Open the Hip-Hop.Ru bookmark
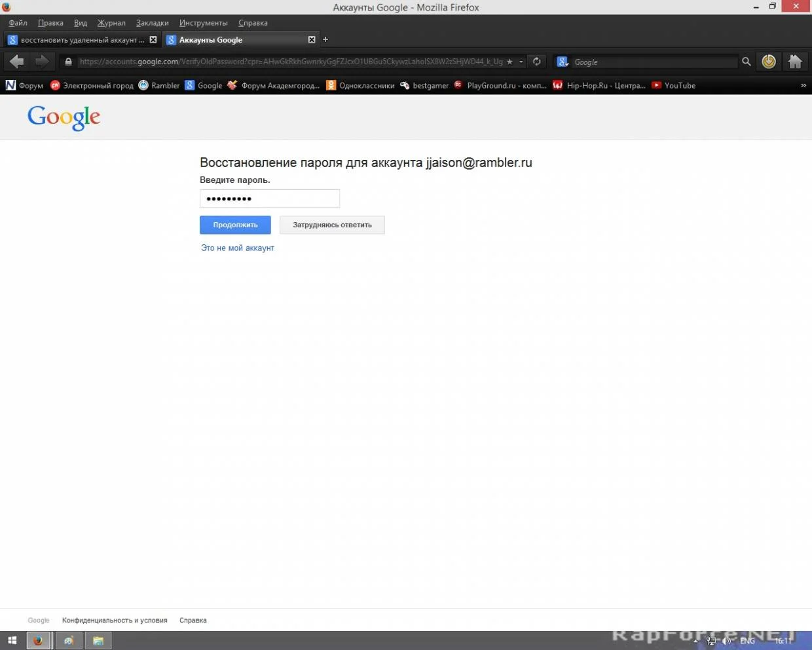Screen dimensions: 812x650 (599, 85)
